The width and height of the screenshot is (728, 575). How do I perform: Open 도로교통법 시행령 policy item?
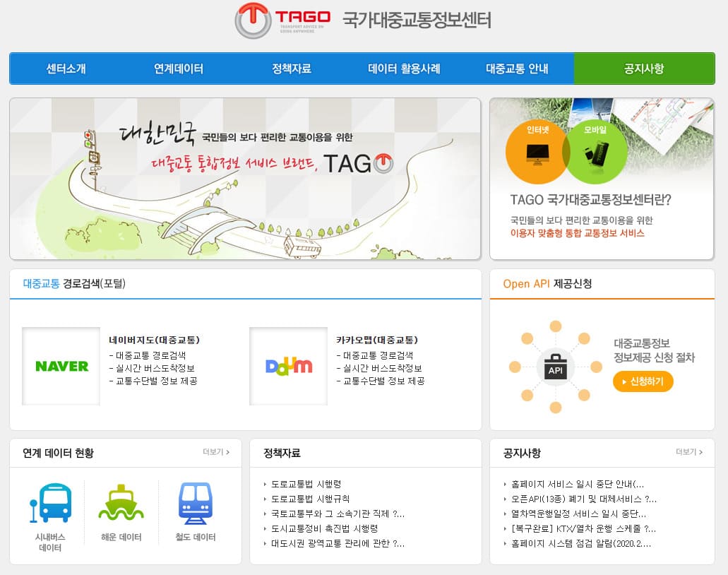tap(306, 484)
